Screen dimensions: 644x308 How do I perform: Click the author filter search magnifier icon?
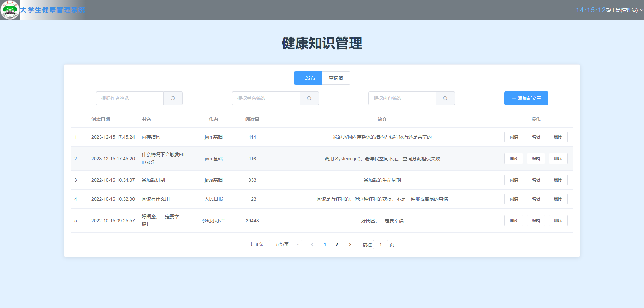tap(173, 98)
